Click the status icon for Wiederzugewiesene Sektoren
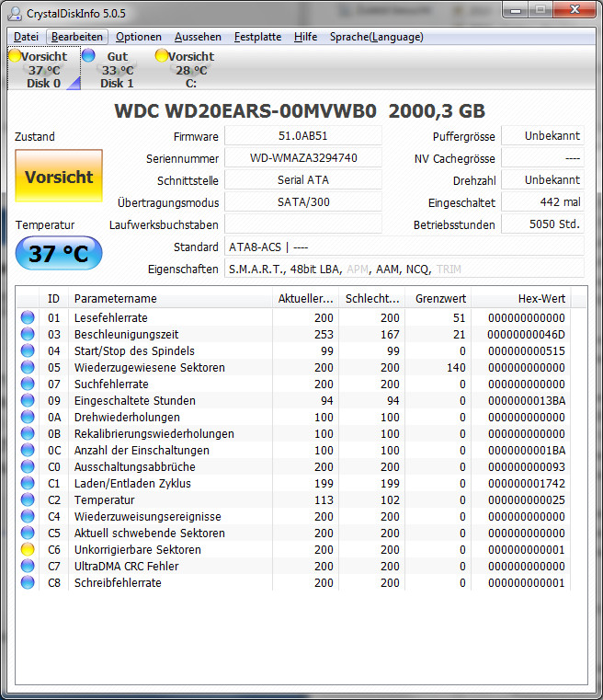The width and height of the screenshot is (603, 700). [x=28, y=367]
